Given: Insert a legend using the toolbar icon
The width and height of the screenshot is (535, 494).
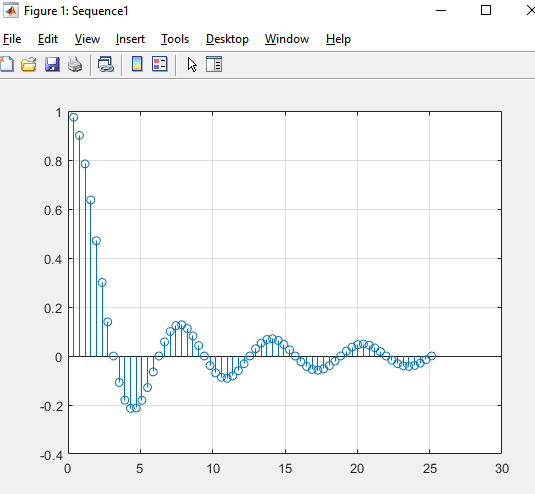Looking at the screenshot, I should coord(160,64).
